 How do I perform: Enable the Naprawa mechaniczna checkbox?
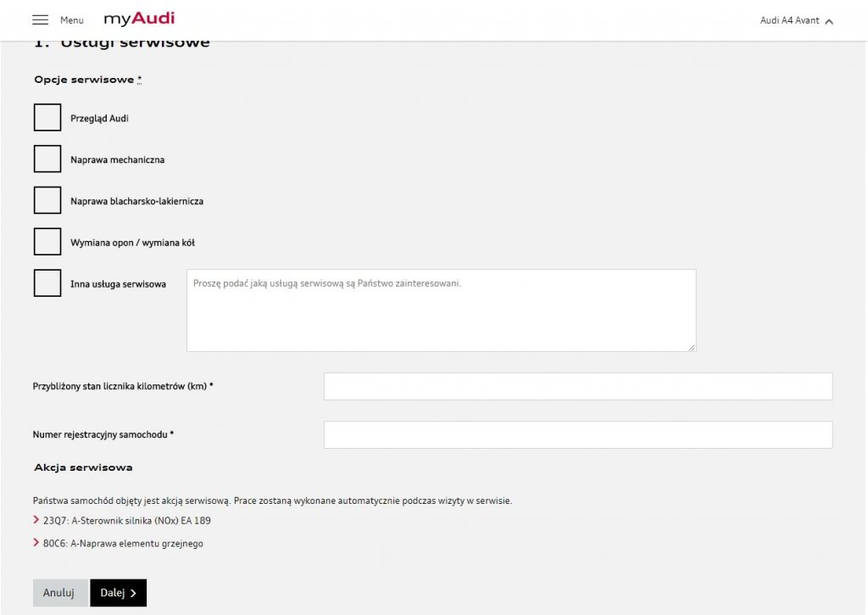tap(47, 159)
